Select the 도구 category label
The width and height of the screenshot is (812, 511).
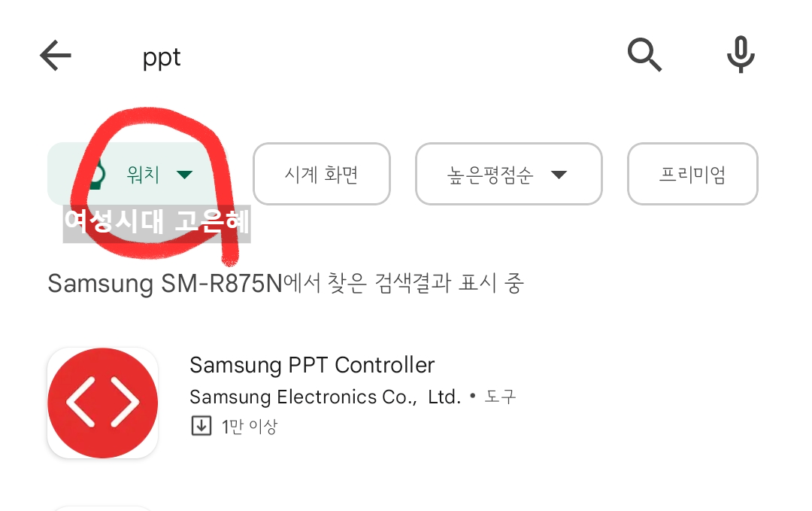pos(501,397)
